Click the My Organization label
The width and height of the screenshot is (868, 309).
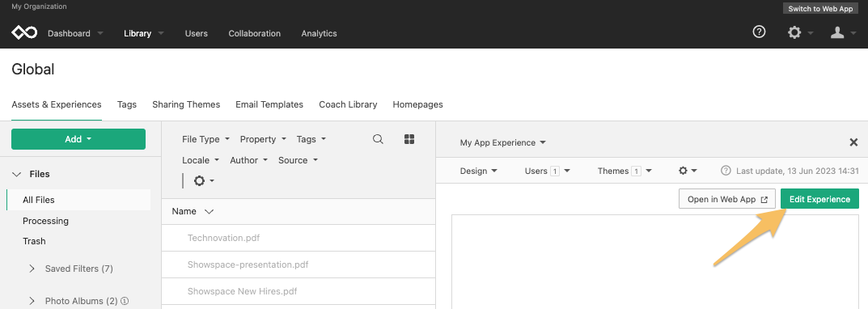(x=39, y=6)
